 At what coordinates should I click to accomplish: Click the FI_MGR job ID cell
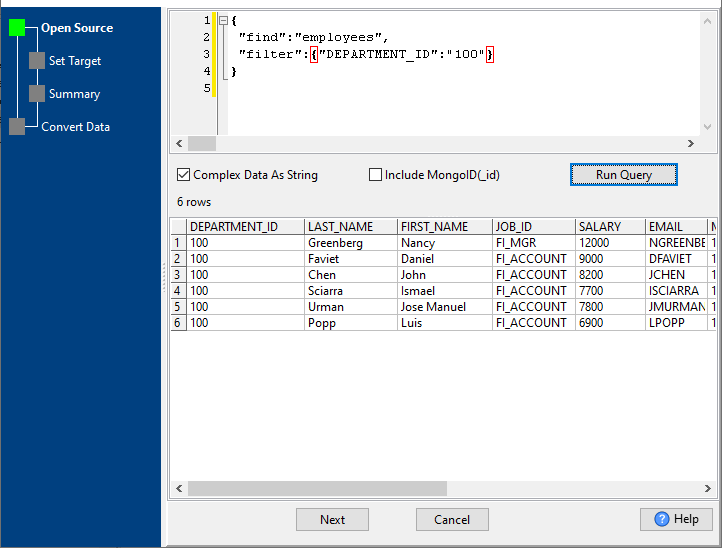[534, 243]
